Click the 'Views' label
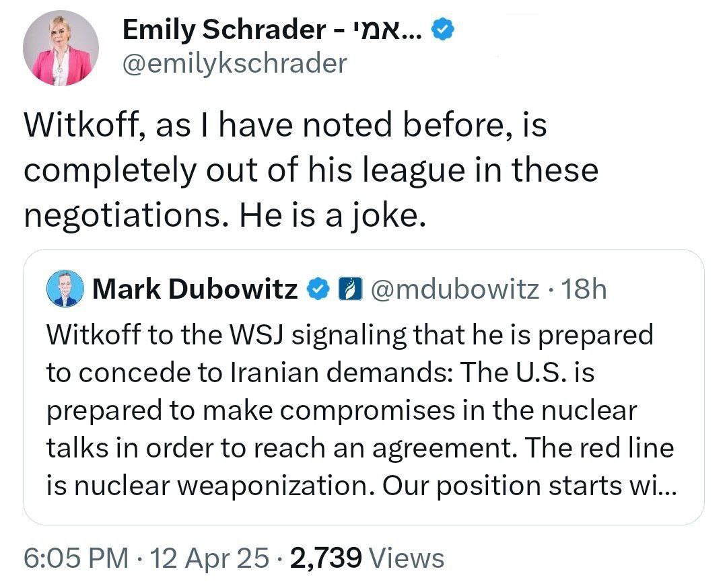The image size is (727, 588). (x=406, y=558)
